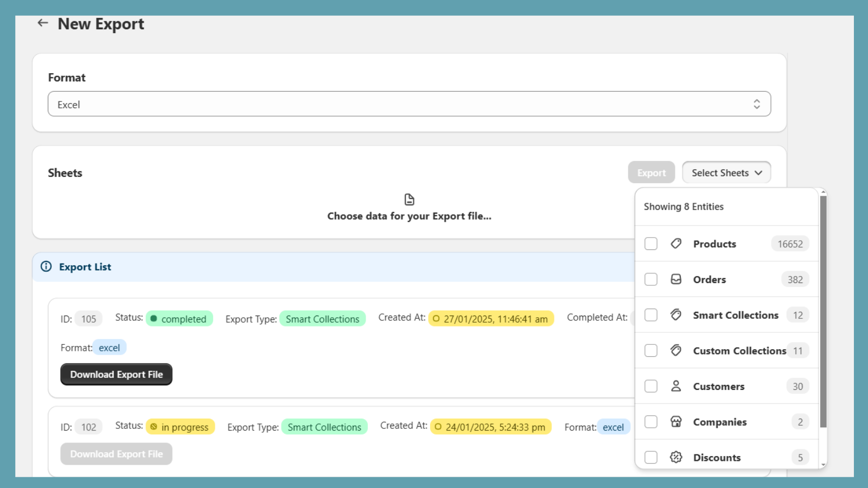This screenshot has width=868, height=488.
Task: Open the Format dropdown showing Excel
Action: (409, 104)
